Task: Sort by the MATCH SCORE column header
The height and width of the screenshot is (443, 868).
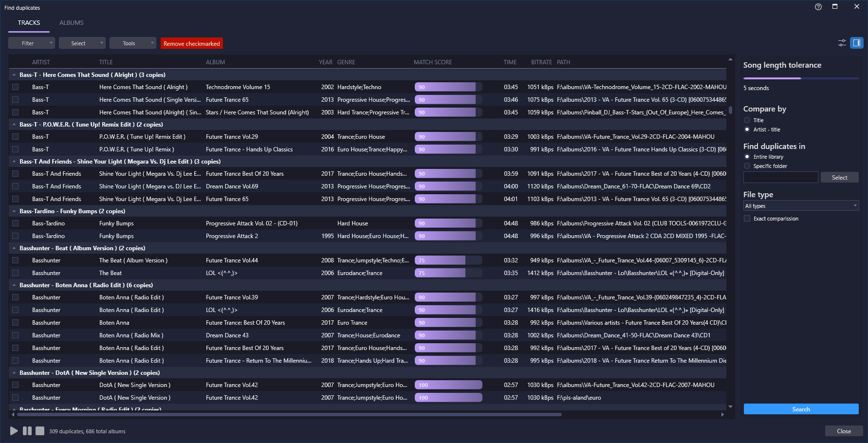Action: click(x=433, y=62)
